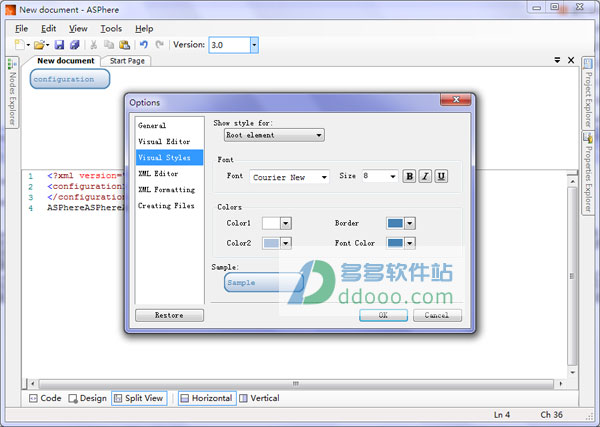
Task: Open the Version 3.0 dropdown
Action: click(254, 45)
